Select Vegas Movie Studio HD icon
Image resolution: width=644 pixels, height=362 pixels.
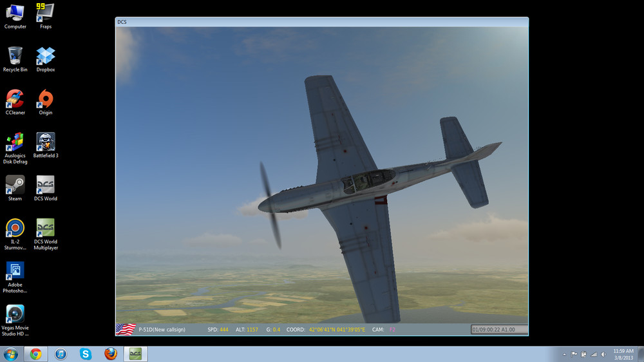[15, 321]
